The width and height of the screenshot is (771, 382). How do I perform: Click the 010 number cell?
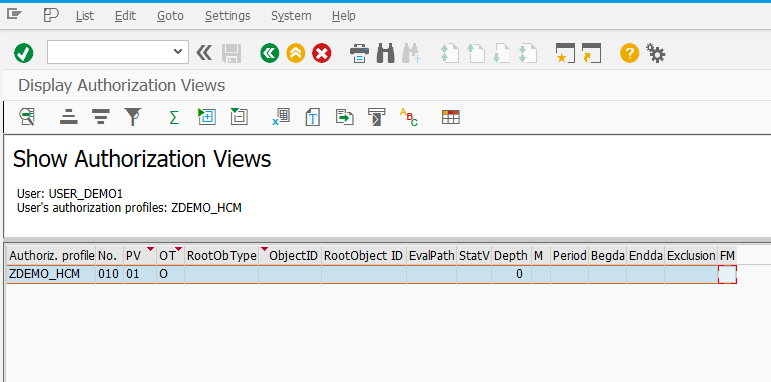pos(109,274)
